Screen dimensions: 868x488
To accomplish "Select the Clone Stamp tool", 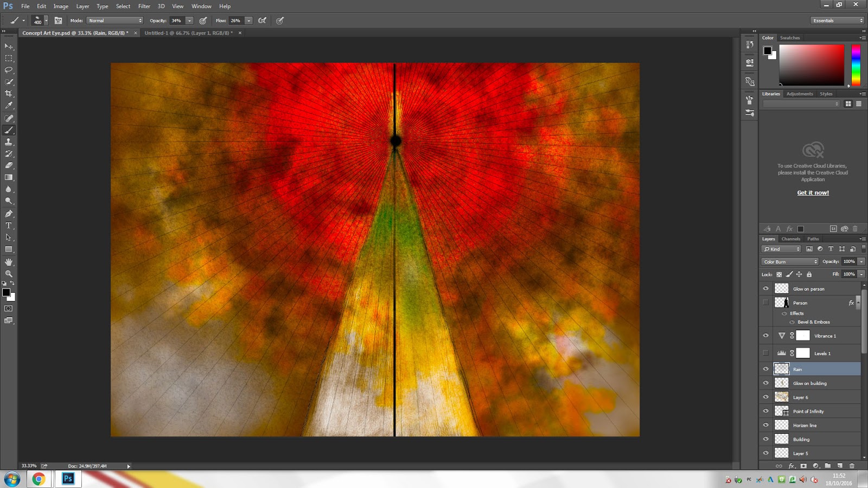I will click(9, 142).
